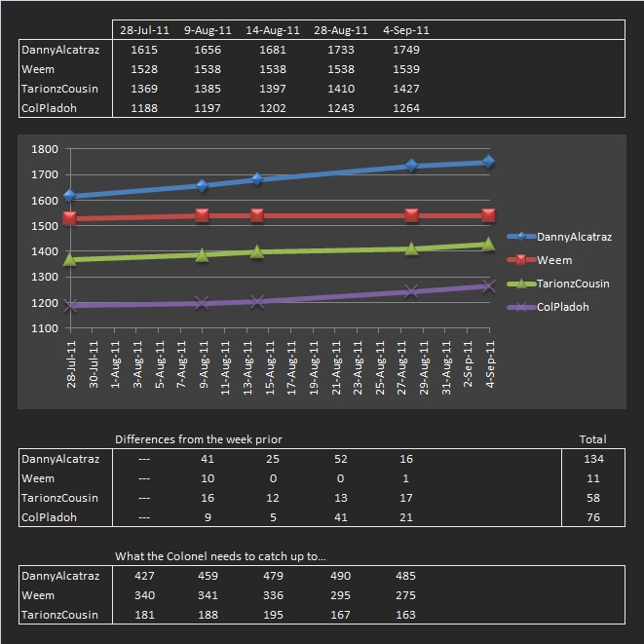The image size is (644, 644).
Task: Click the Total column header
Action: (591, 439)
